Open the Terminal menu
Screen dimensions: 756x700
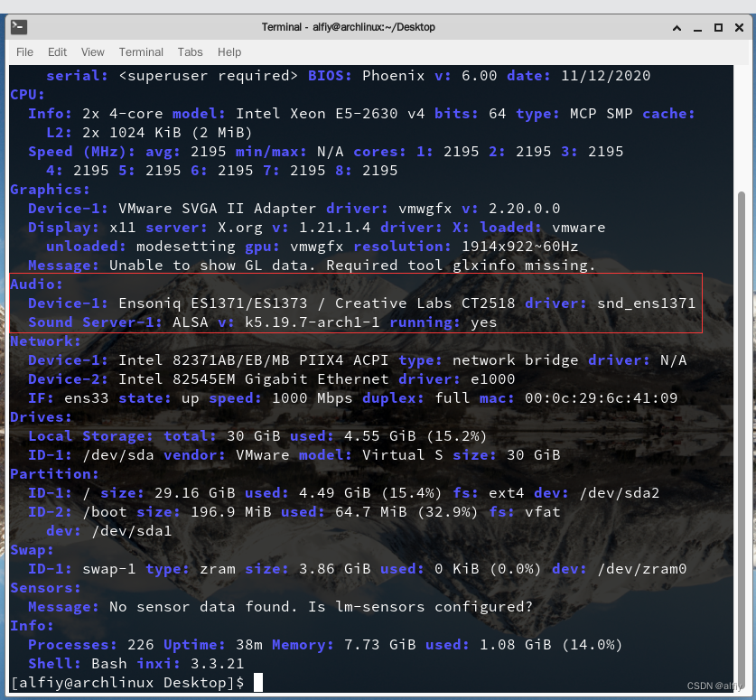pos(141,51)
